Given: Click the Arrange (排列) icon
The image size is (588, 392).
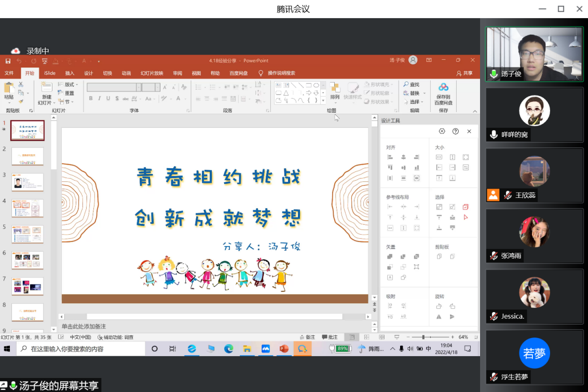Looking at the screenshot, I should pos(335,88).
